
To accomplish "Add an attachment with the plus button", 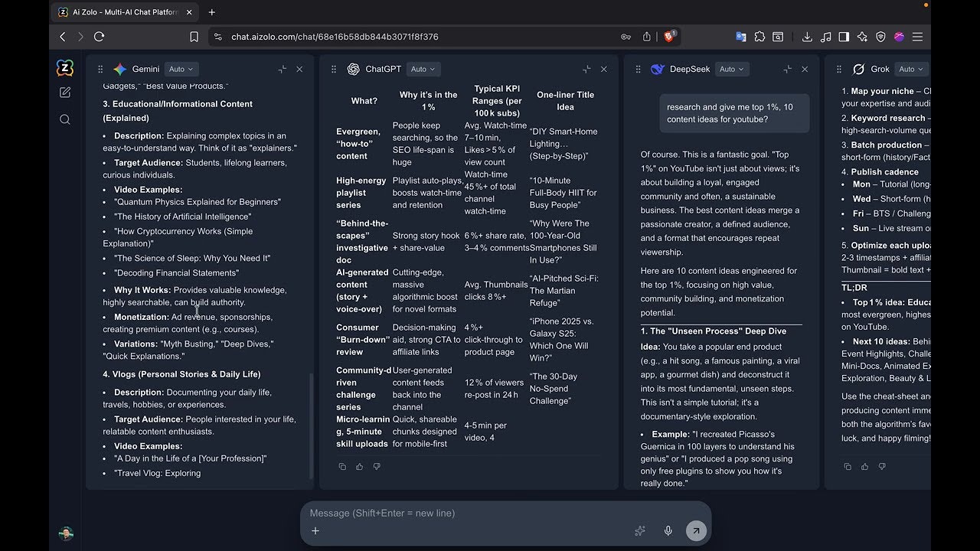I will pos(315,531).
